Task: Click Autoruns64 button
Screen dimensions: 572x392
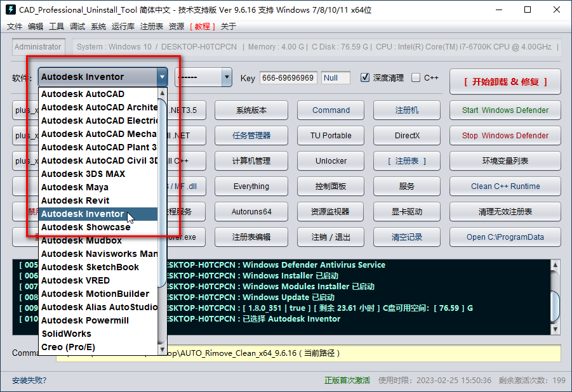Action: [x=251, y=211]
